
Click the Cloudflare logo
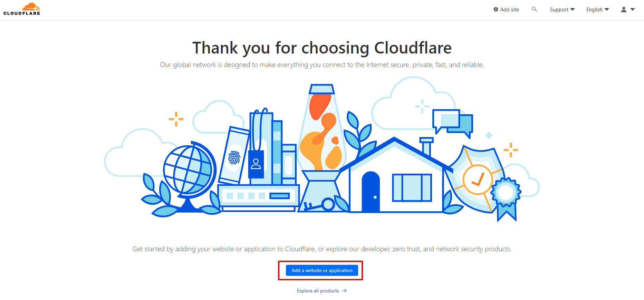coord(22,9)
